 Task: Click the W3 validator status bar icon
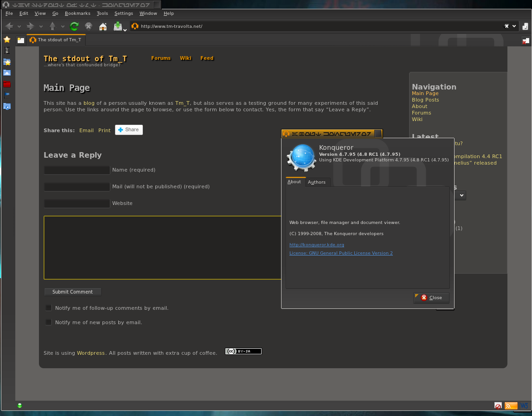(x=524, y=406)
